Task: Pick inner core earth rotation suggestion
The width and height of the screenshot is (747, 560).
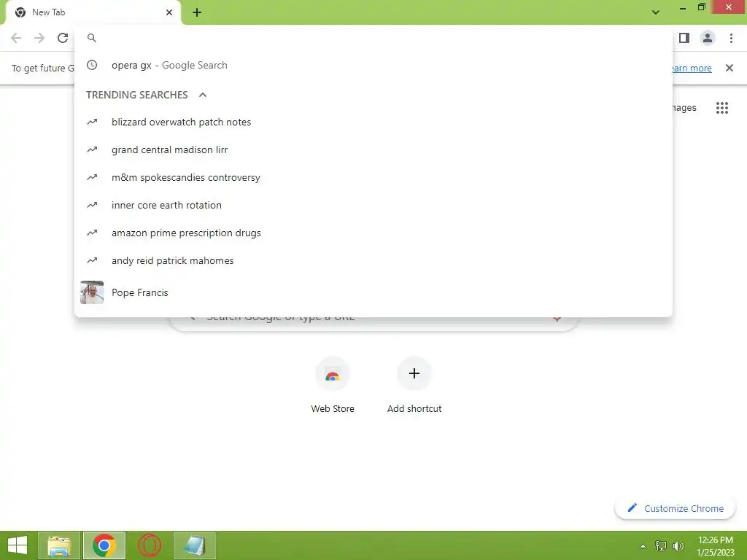Action: [x=373, y=205]
